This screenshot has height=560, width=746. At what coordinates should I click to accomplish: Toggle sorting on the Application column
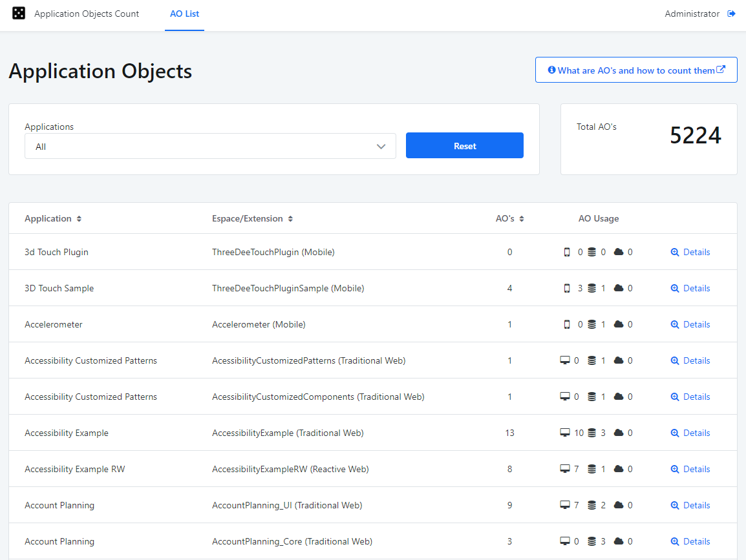pos(78,218)
